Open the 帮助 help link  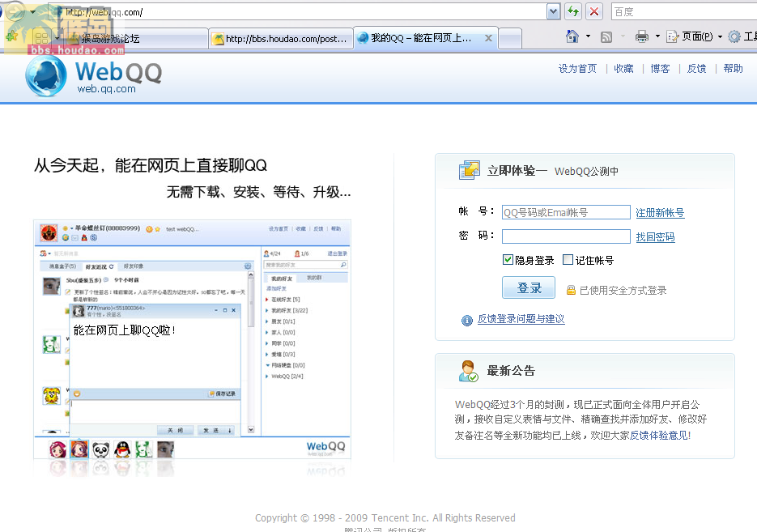733,69
